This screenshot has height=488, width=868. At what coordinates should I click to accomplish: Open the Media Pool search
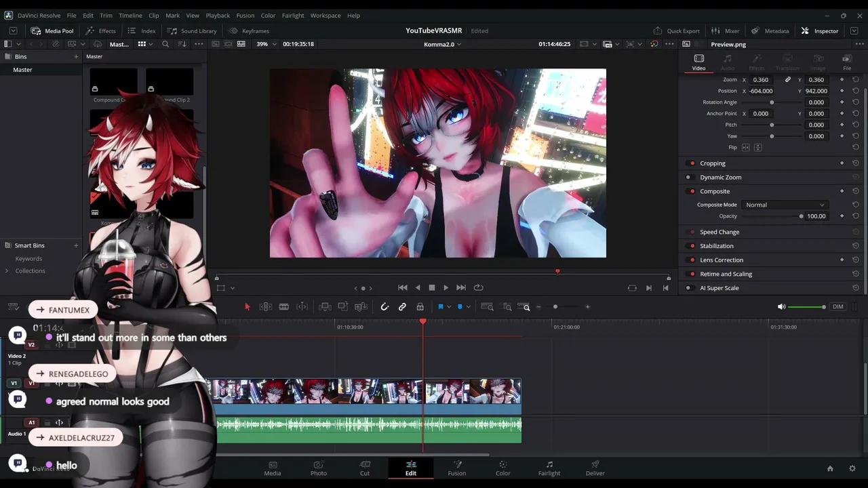[x=165, y=44]
